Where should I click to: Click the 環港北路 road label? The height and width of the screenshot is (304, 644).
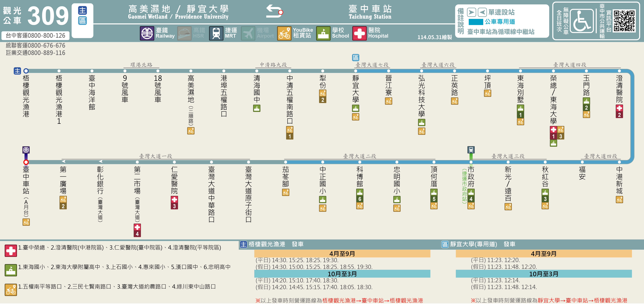tap(142, 65)
